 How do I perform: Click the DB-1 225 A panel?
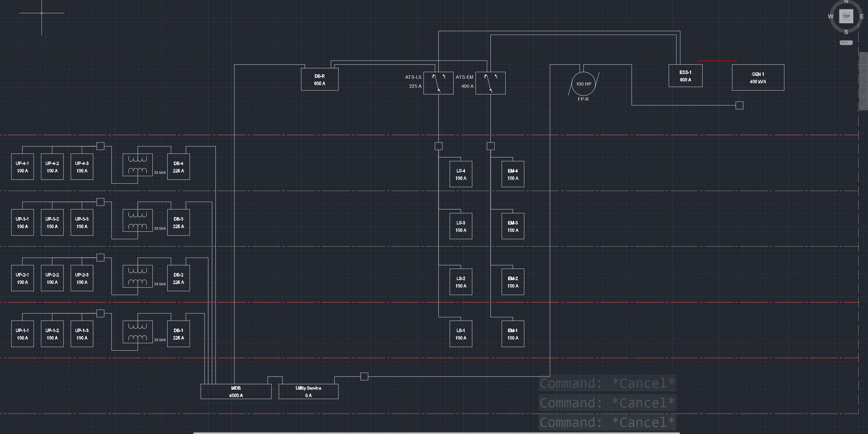coord(179,334)
